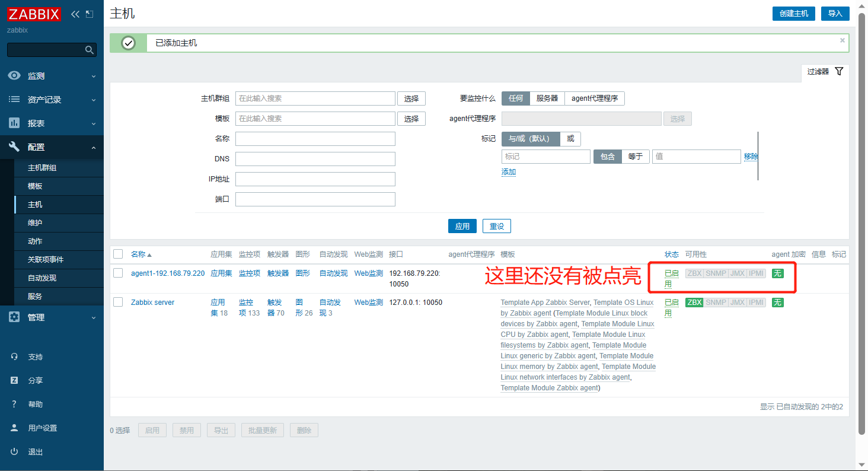Open 模板 in sidebar
This screenshot has height=471, width=868.
pos(59,186)
